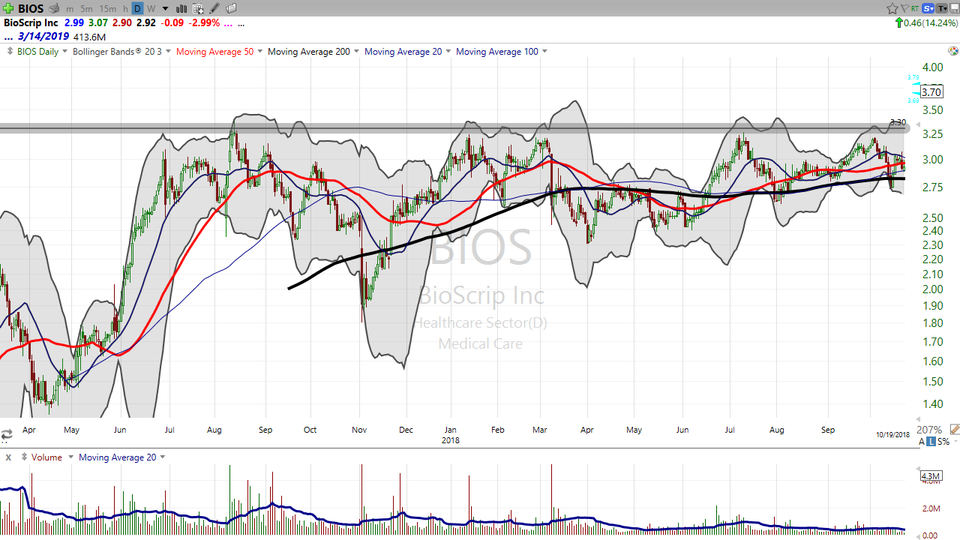960x540 pixels.
Task: Click the save chart disk icon
Action: click(x=953, y=8)
